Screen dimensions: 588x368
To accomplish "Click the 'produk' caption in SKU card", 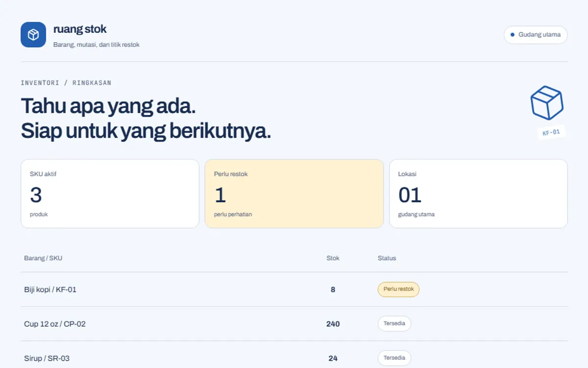I will (39, 214).
